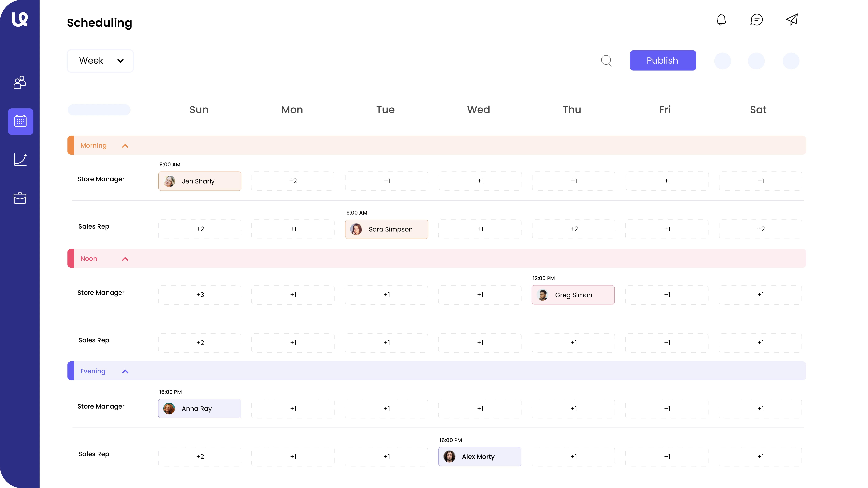Open the calendar scheduling icon in the sidebar
Image resolution: width=868 pixels, height=488 pixels.
pos(20,121)
